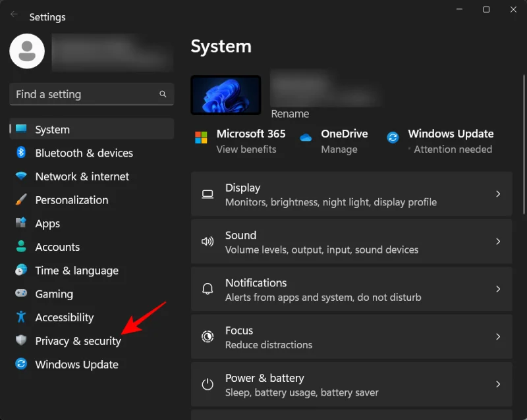This screenshot has height=420, width=527.
Task: Click the Windows Update icon in sidebar
Action: [x=20, y=364]
